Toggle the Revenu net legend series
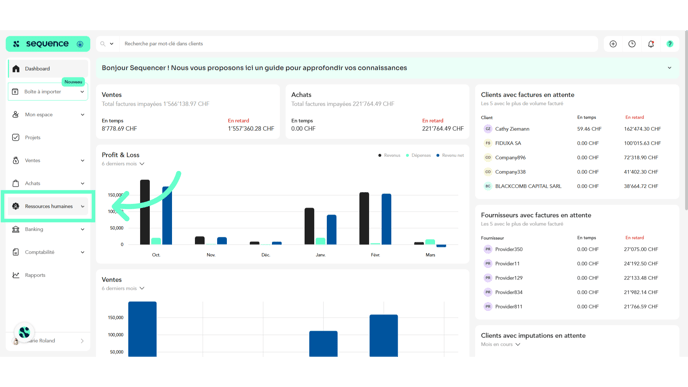The width and height of the screenshot is (688, 387). coord(450,155)
